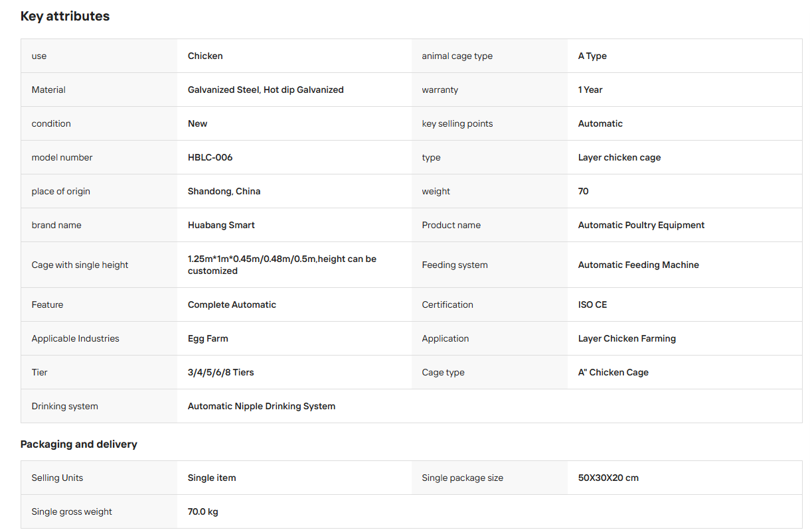Select the Galvanized Steel material value
This screenshot has height=532, width=810.
point(266,90)
